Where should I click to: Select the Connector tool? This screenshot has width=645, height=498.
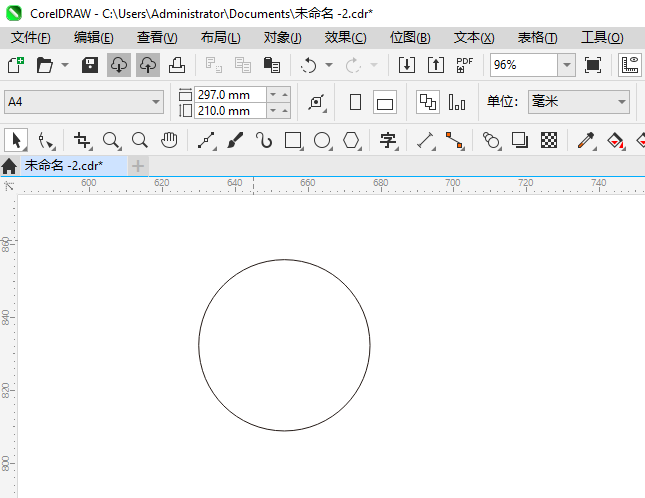[x=455, y=140]
